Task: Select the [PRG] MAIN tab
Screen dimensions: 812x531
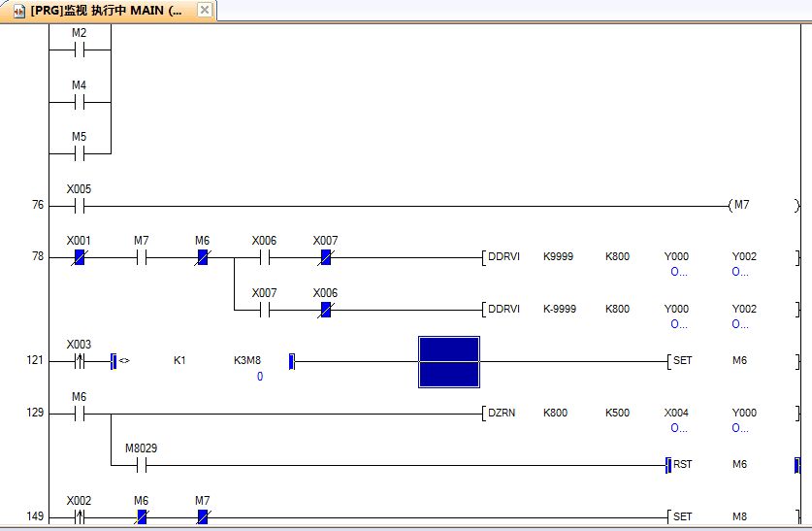Action: (x=108, y=11)
